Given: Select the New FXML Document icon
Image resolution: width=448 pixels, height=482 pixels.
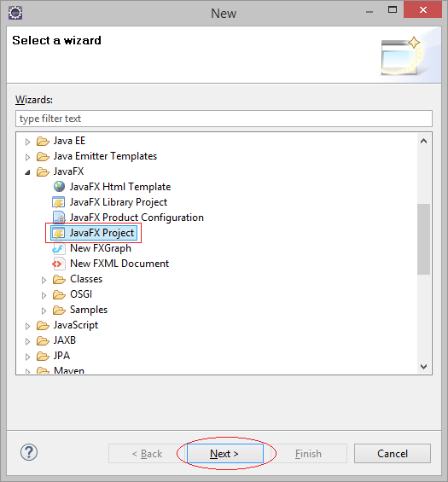Looking at the screenshot, I should click(x=58, y=264).
